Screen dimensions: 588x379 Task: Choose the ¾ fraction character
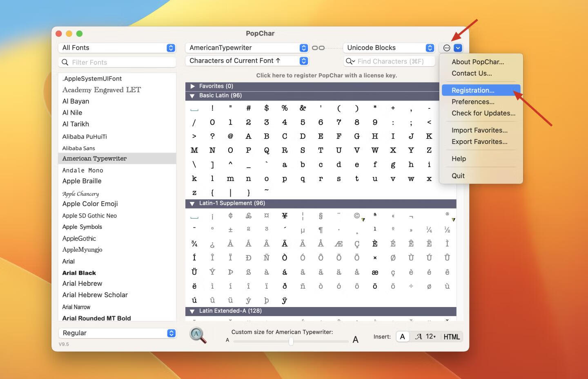194,244
